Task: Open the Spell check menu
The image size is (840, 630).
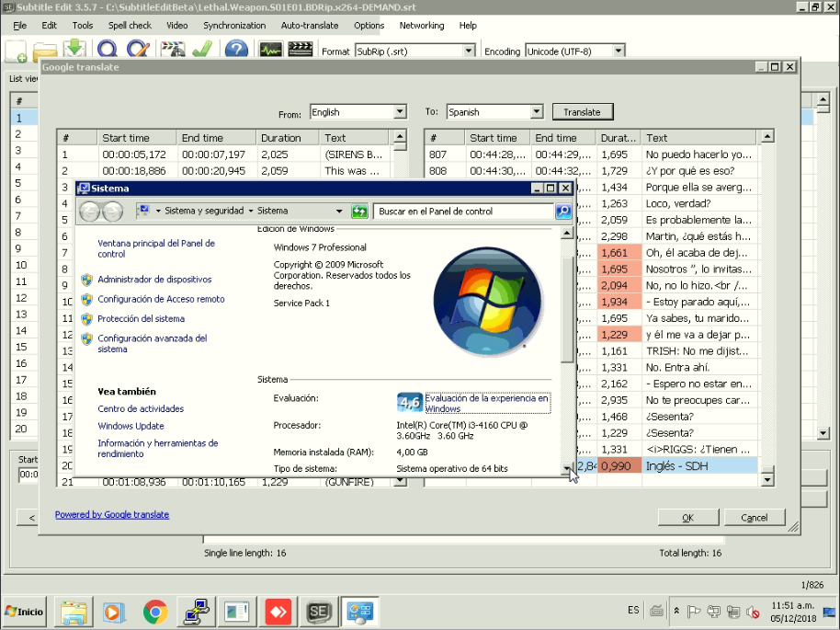Action: pyautogui.click(x=130, y=25)
